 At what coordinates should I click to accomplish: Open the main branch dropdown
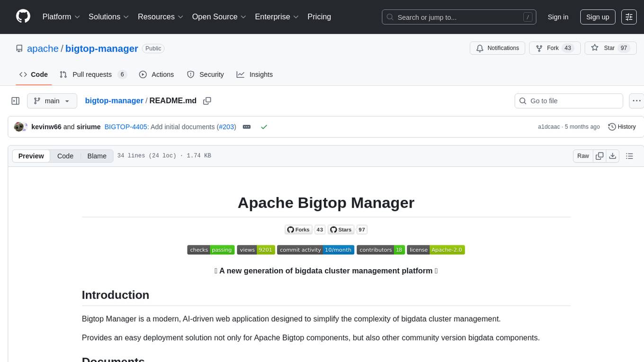tap(52, 101)
